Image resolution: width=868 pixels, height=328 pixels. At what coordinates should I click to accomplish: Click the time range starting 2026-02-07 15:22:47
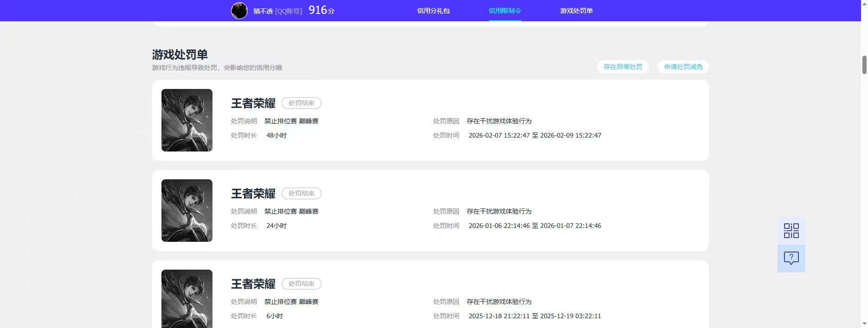pyautogui.click(x=535, y=135)
